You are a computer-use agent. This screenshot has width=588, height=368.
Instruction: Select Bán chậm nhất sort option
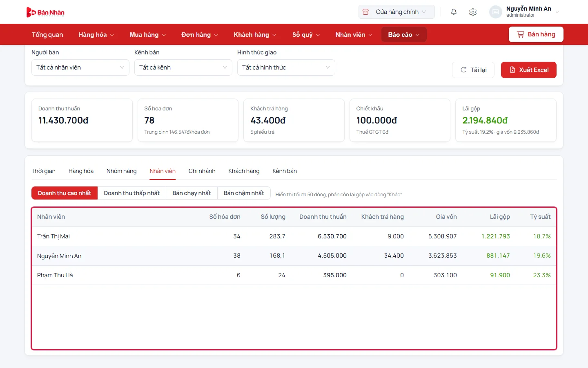point(244,193)
